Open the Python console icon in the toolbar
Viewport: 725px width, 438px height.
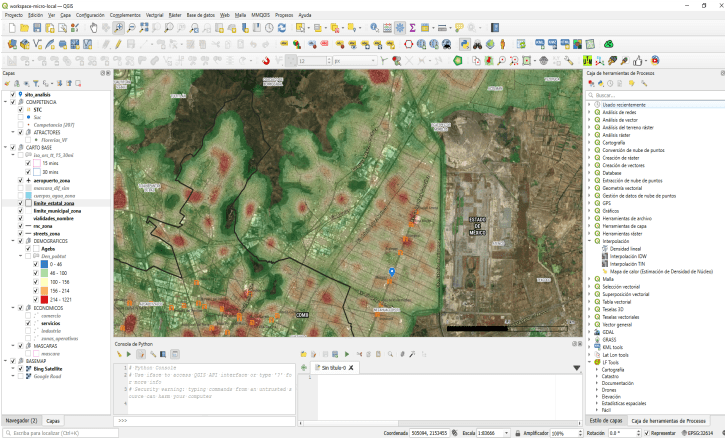point(465,44)
